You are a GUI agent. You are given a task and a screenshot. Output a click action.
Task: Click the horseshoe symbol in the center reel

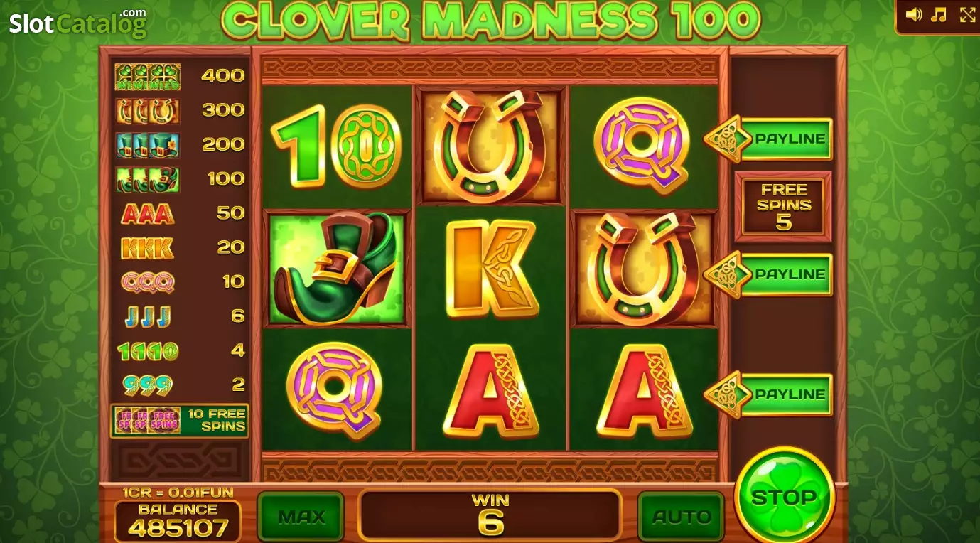click(x=490, y=145)
